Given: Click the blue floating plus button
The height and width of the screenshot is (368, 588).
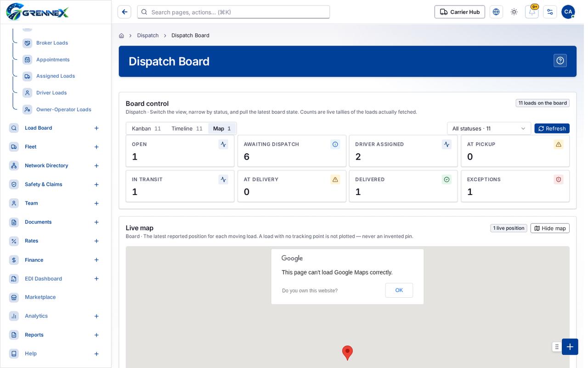Looking at the screenshot, I should click(570, 347).
